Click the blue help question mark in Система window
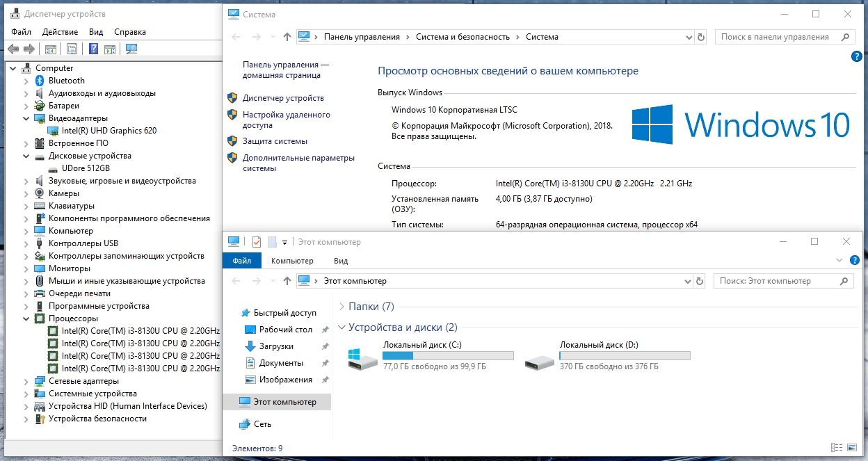Viewport: 868px width, 461px height. pyautogui.click(x=857, y=56)
